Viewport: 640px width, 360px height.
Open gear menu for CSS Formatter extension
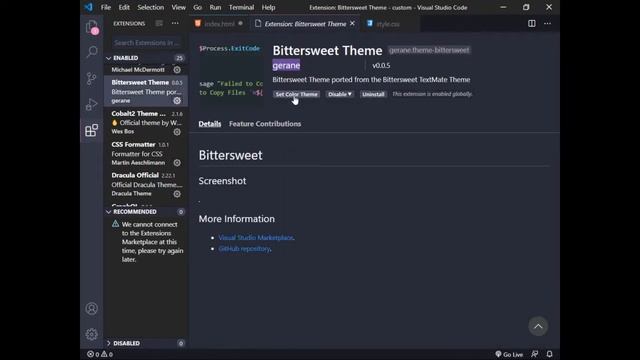177,162
